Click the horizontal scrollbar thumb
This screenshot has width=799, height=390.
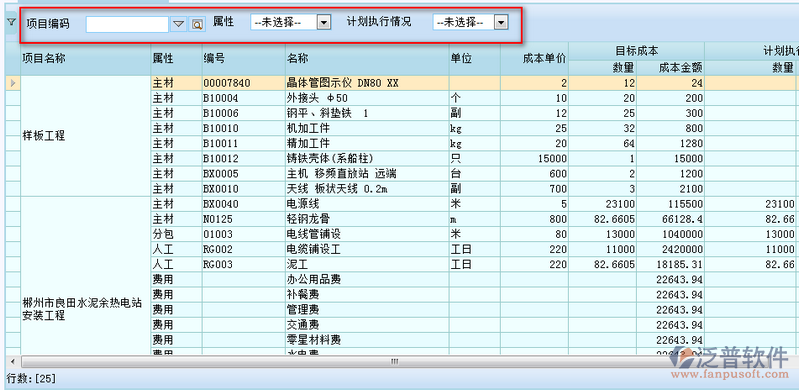[x=394, y=361]
